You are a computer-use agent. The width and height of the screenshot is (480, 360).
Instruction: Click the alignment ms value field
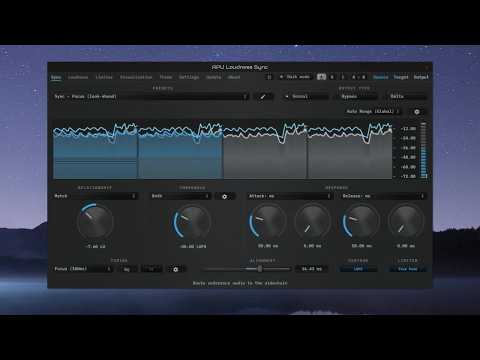coord(311,269)
